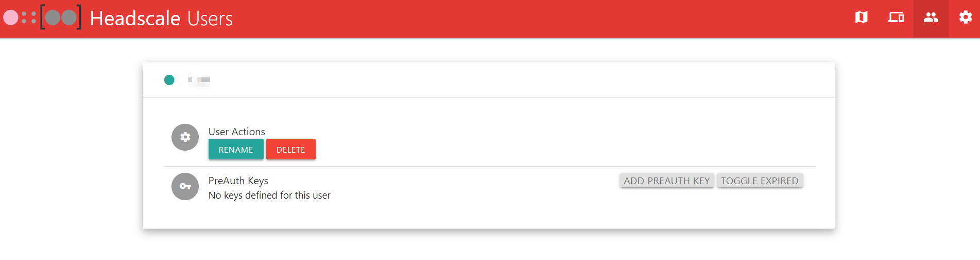The height and width of the screenshot is (260, 980).
Task: Click the User Actions label
Action: point(237,132)
